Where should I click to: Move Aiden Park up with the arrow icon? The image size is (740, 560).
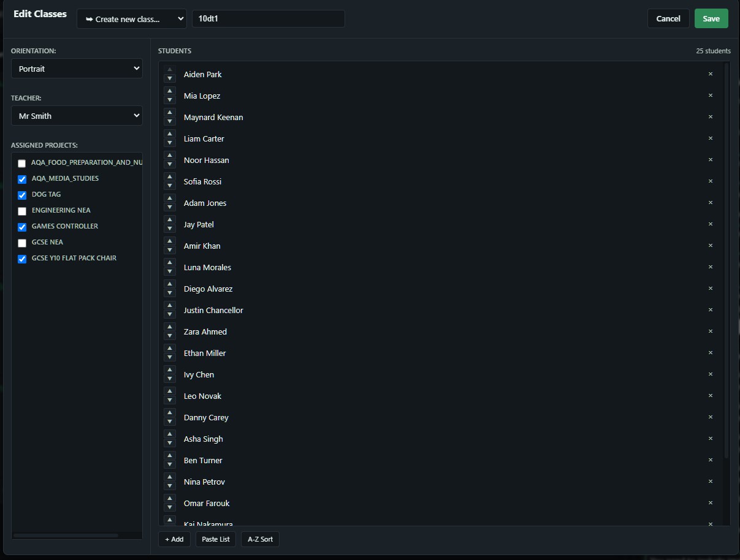pyautogui.click(x=169, y=70)
